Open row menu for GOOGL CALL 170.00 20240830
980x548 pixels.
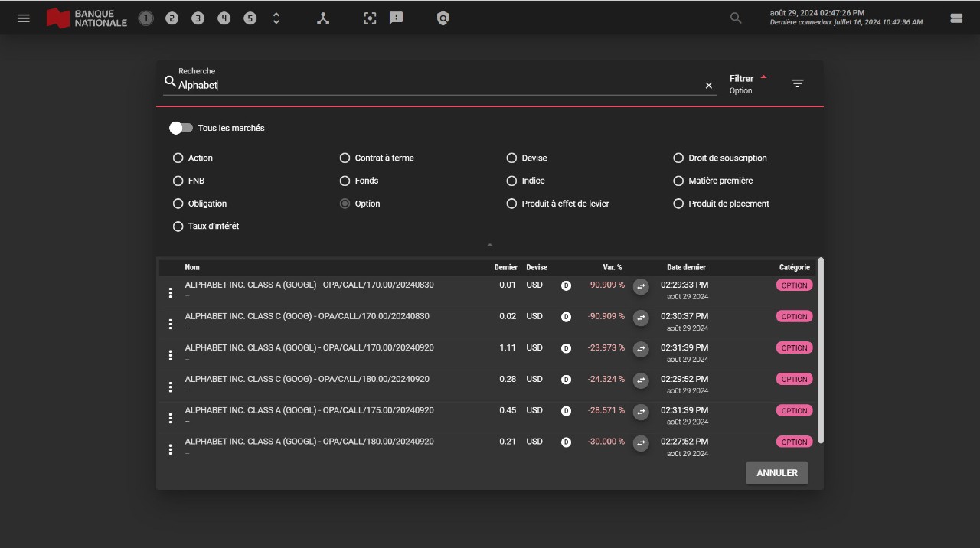pos(170,292)
